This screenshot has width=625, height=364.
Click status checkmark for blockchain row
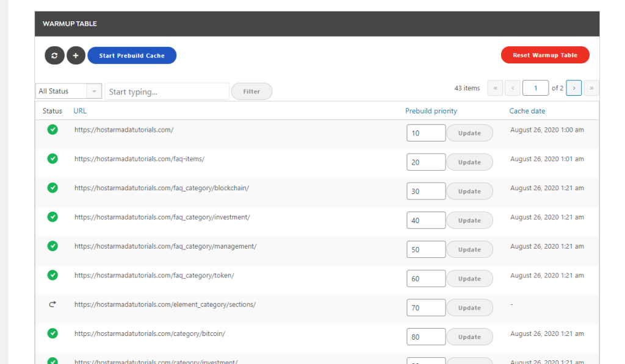[x=52, y=188]
